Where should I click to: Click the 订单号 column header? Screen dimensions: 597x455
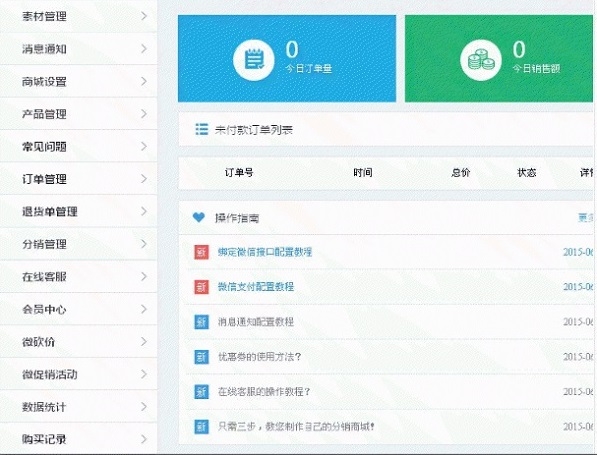[239, 173]
